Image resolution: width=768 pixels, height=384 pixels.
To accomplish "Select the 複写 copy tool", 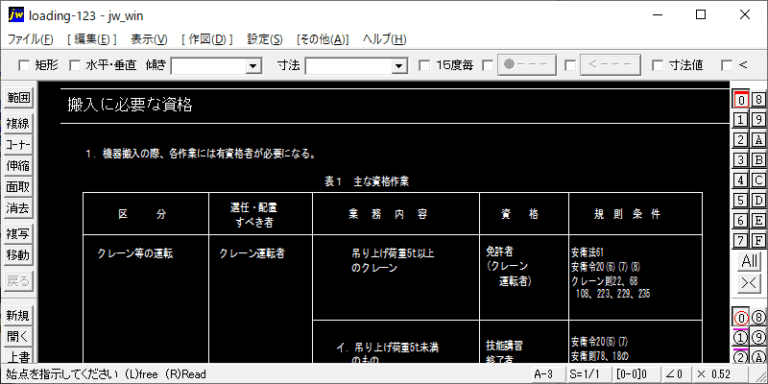I will coord(18,234).
